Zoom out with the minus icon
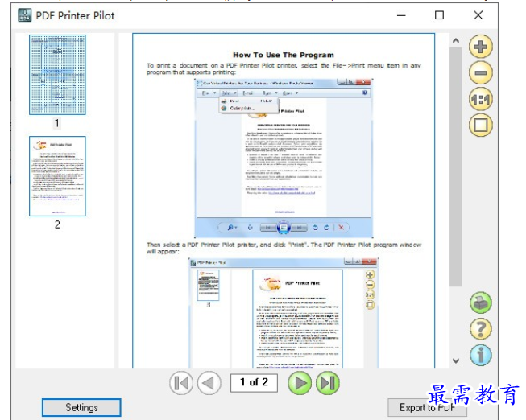Image resolution: width=526 pixels, height=420 pixels. tap(480, 72)
